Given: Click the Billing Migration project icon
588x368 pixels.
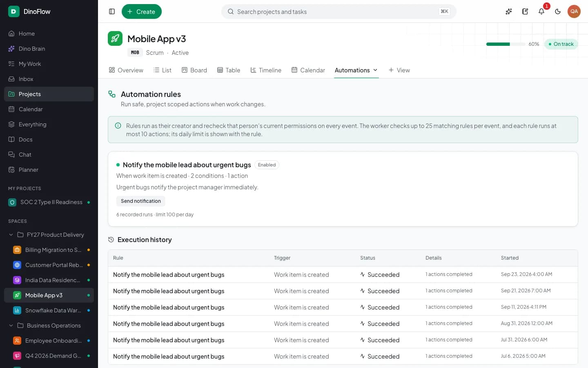Looking at the screenshot, I should click(x=17, y=250).
